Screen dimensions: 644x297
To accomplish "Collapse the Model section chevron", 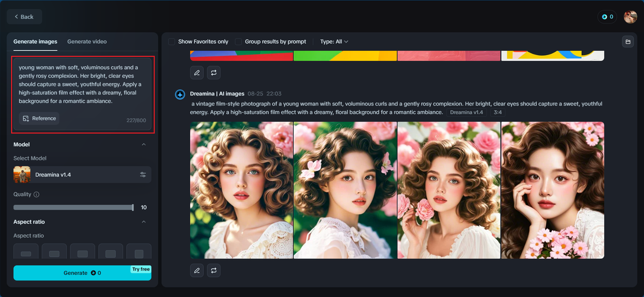I will (x=144, y=145).
